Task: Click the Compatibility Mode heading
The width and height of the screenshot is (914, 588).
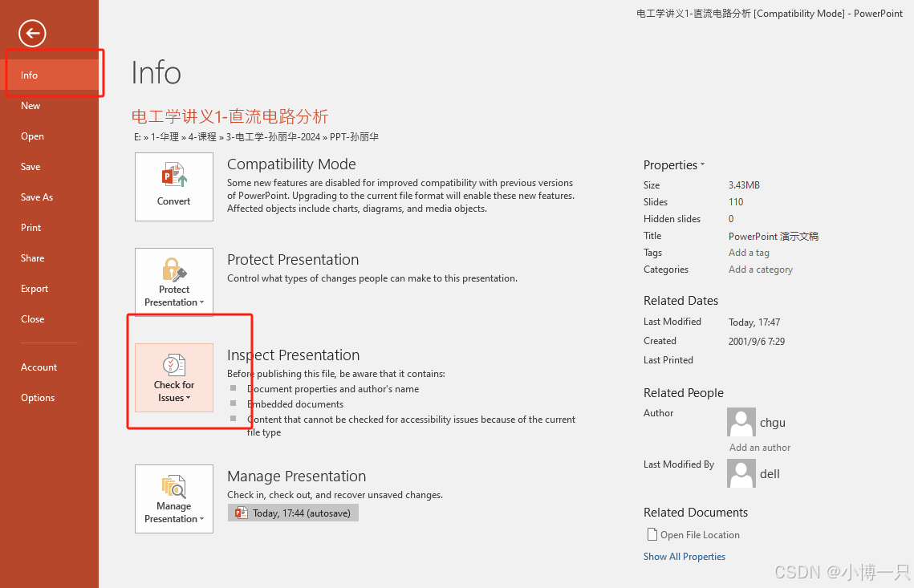Action: pos(291,164)
